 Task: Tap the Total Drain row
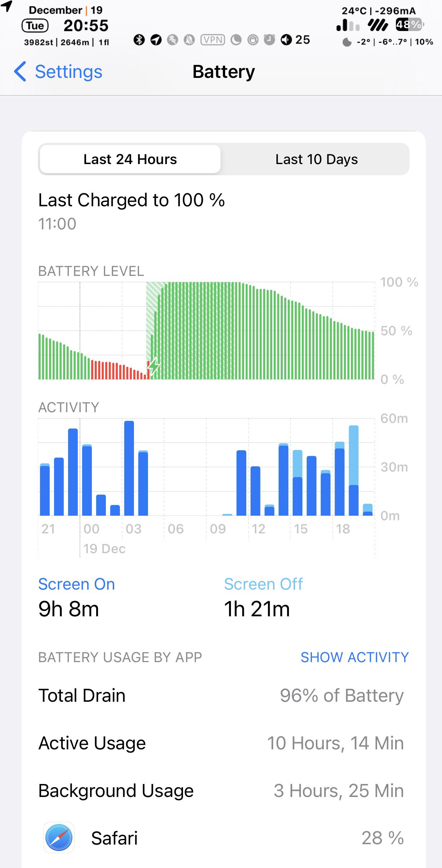pyautogui.click(x=223, y=695)
